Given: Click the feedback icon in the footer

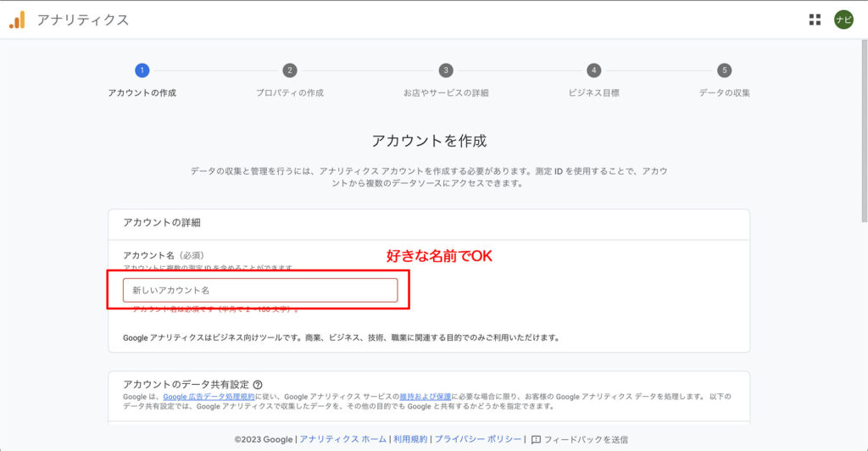Looking at the screenshot, I should click(x=536, y=440).
